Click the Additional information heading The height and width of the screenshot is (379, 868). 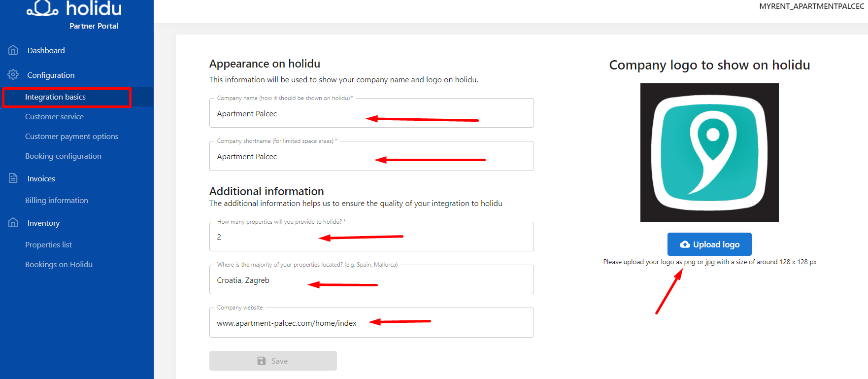point(267,191)
